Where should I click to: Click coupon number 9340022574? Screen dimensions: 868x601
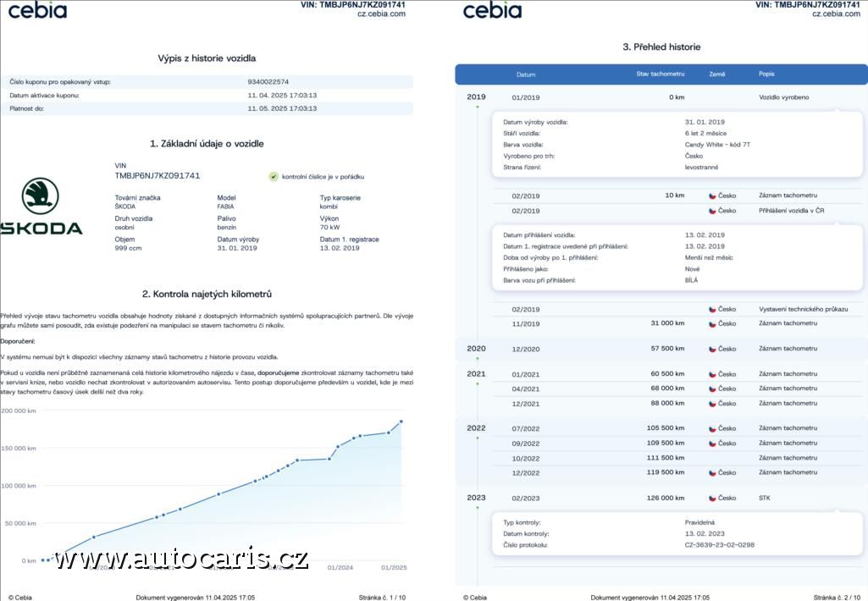tap(268, 82)
